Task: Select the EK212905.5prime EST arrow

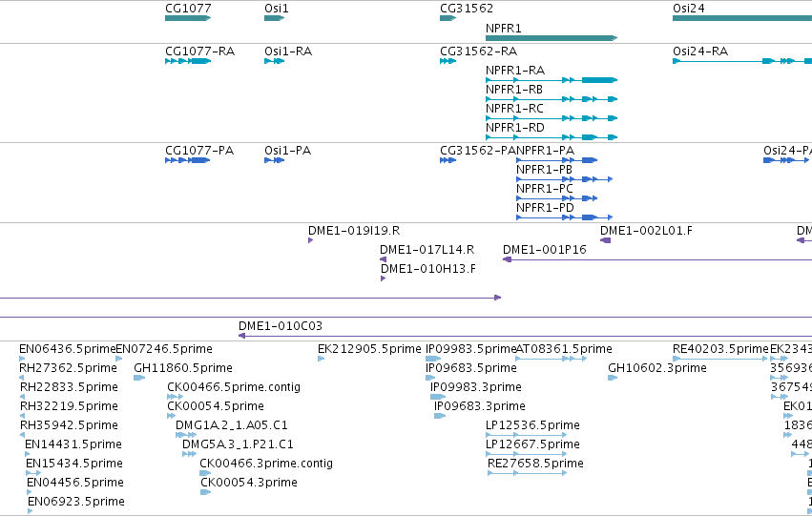Action: click(321, 359)
